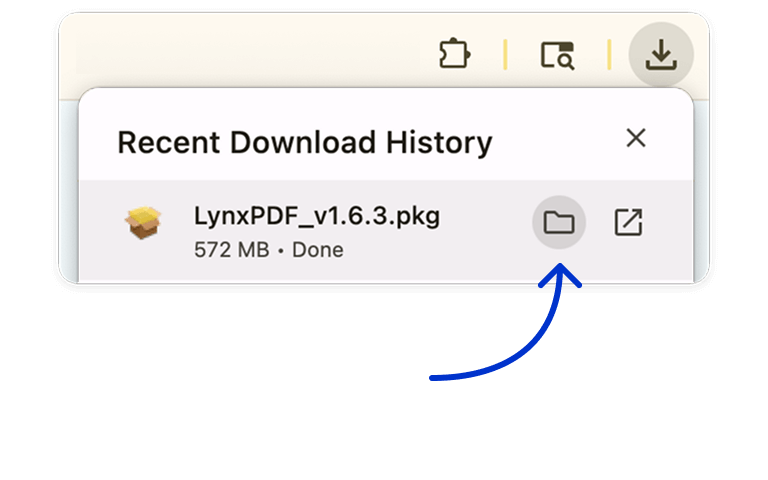Click the cardboard box package icon
The image size is (768, 480).
point(144,222)
